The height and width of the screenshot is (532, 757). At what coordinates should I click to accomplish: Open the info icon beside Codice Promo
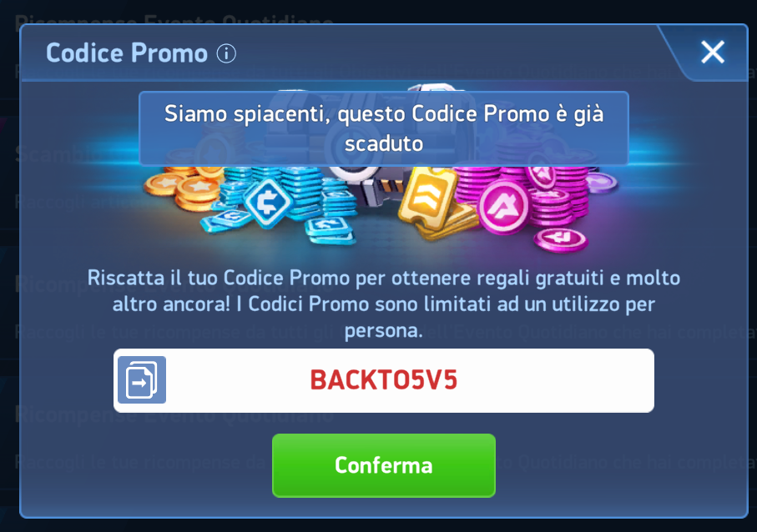point(226,53)
